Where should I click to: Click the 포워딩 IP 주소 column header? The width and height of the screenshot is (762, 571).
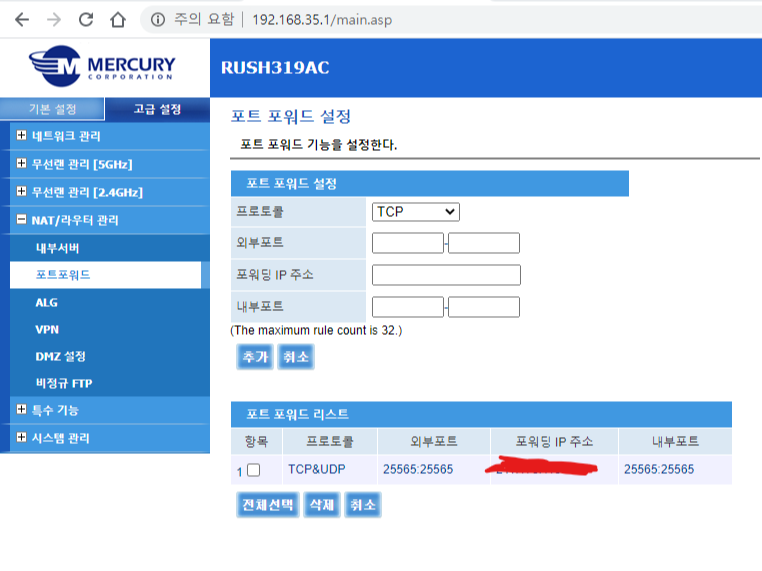pyautogui.click(x=554, y=442)
